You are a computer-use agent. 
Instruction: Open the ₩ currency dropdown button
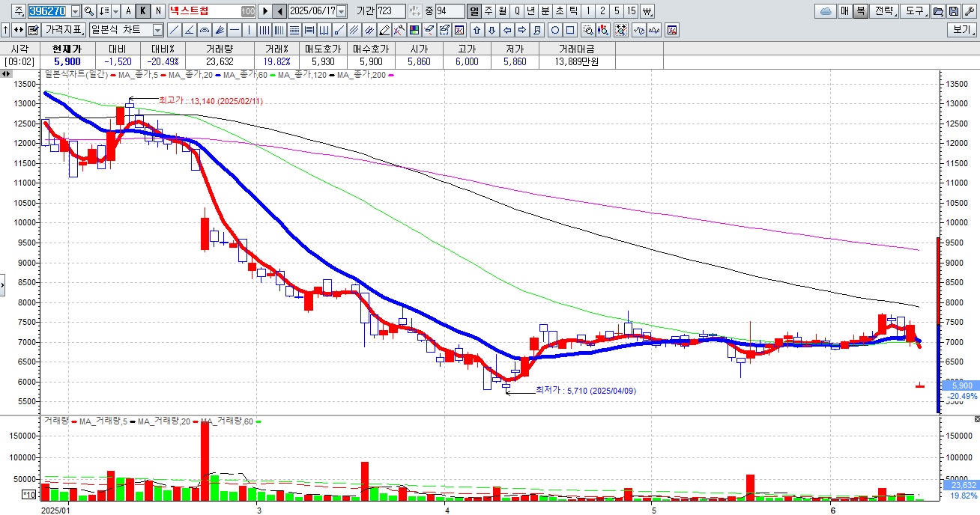click(647, 11)
